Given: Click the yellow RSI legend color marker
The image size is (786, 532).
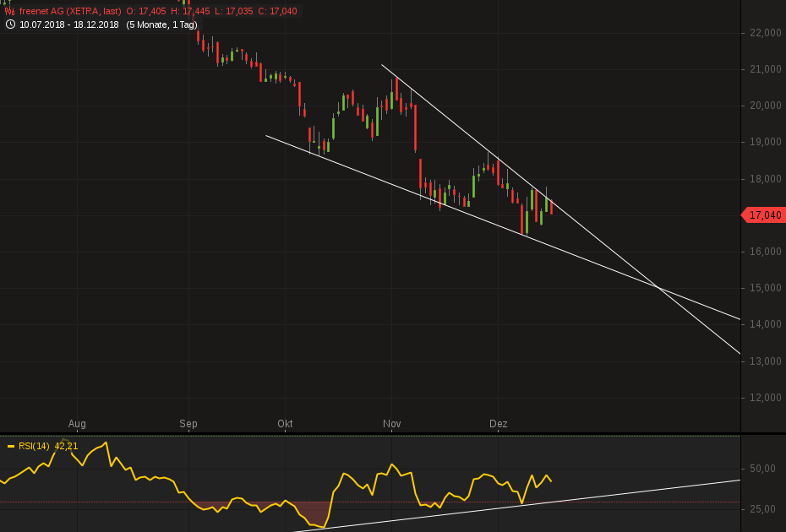Looking at the screenshot, I should coord(11,446).
